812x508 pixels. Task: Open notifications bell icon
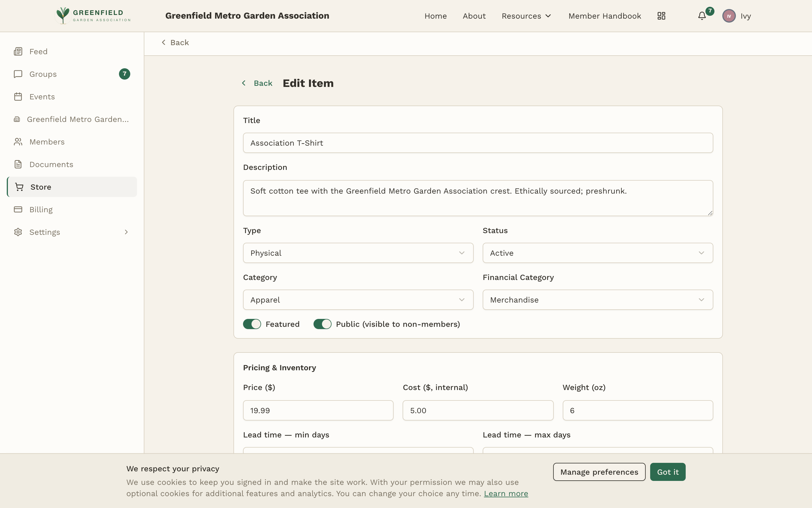(x=701, y=16)
